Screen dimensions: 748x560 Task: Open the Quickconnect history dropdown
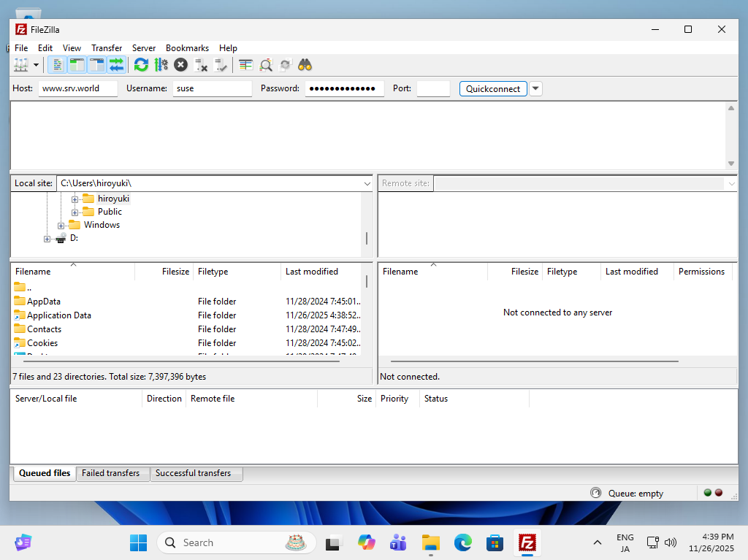point(535,88)
